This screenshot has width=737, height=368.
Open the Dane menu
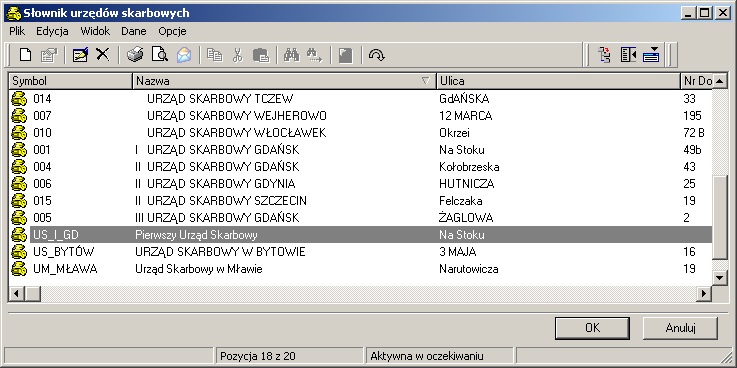(x=133, y=31)
